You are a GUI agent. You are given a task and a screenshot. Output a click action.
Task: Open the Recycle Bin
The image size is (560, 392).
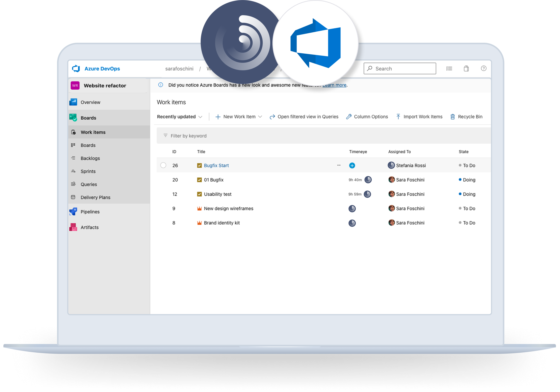point(466,117)
